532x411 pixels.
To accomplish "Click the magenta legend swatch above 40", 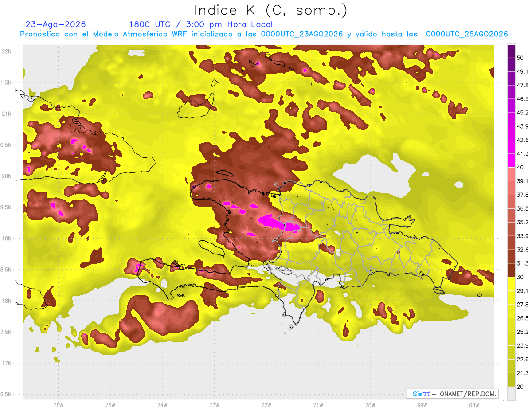I will 511,160.
